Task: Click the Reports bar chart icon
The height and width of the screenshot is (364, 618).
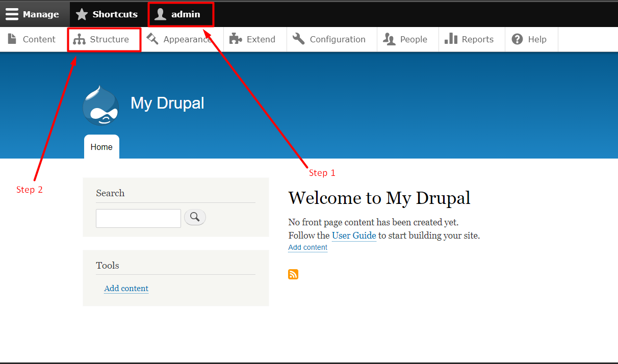Action: click(x=451, y=39)
